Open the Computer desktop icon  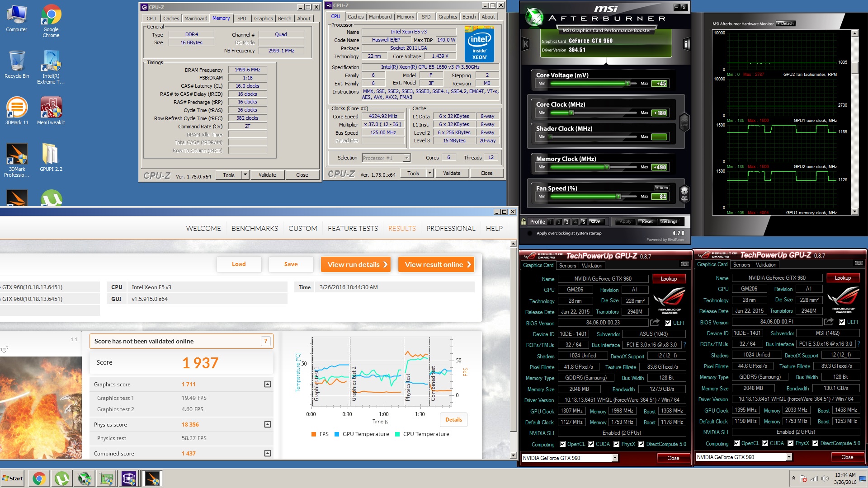click(x=17, y=19)
